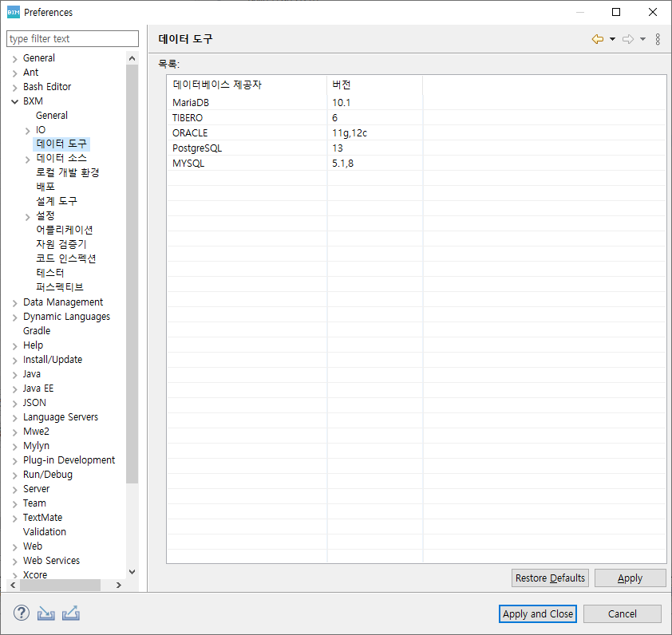This screenshot has height=635, width=672.
Task: Open the three-dot view menu icon
Action: (x=658, y=39)
